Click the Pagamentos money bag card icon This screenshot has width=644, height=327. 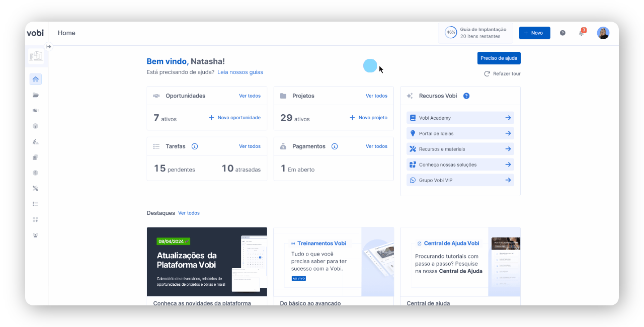(283, 146)
